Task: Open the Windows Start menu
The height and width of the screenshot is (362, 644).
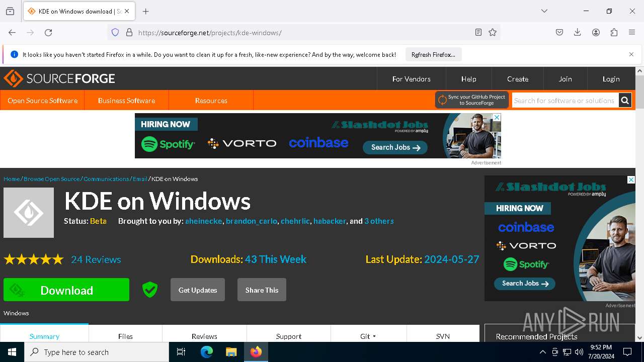Action: 12,352
